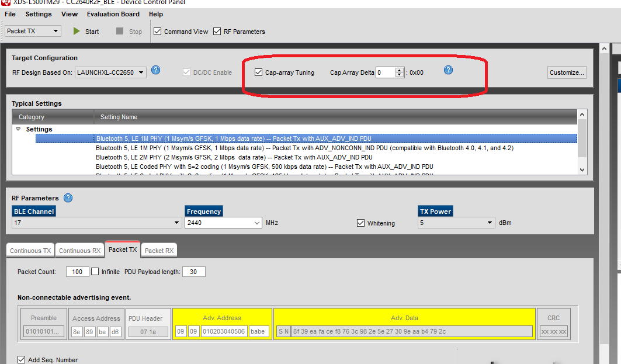
Task: Click the Setting Name column header
Action: (335, 117)
